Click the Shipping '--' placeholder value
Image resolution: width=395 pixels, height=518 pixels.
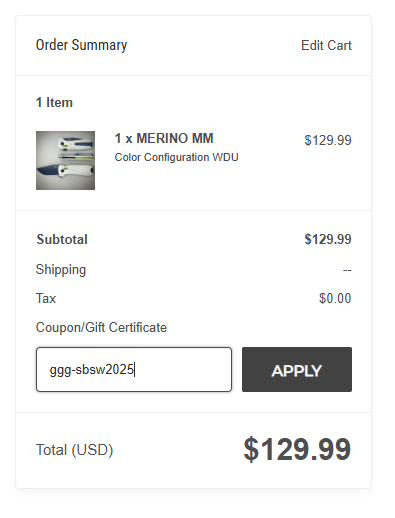(x=347, y=270)
